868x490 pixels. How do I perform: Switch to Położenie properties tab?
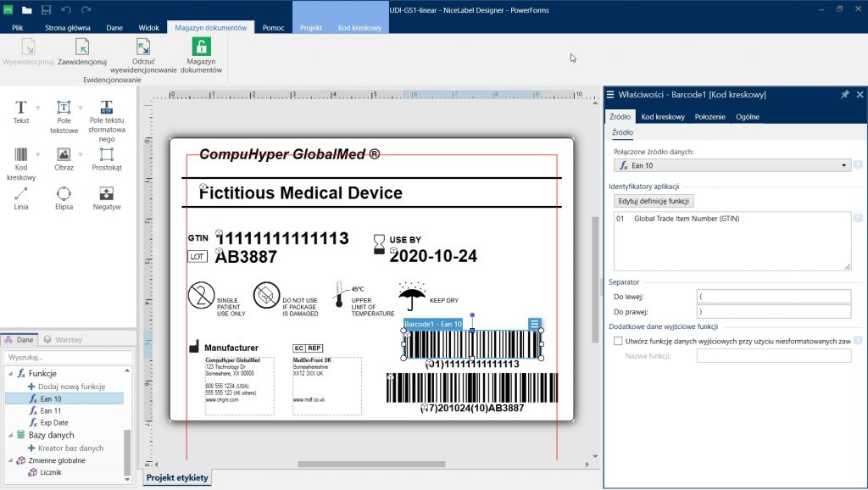tap(709, 117)
